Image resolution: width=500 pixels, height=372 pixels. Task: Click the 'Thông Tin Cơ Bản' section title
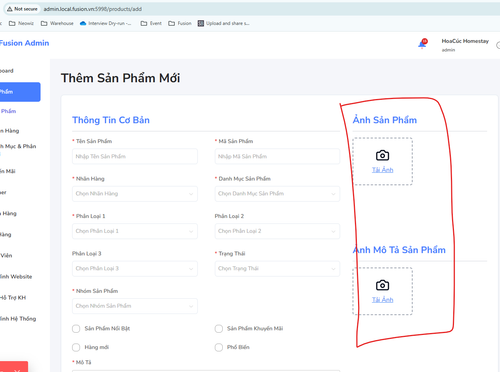coord(111,120)
